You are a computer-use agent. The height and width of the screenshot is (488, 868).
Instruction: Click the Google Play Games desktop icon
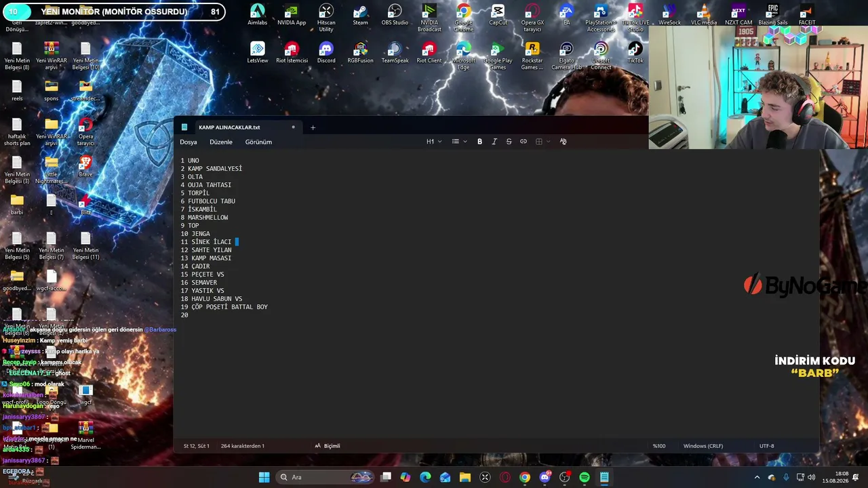pyautogui.click(x=498, y=56)
